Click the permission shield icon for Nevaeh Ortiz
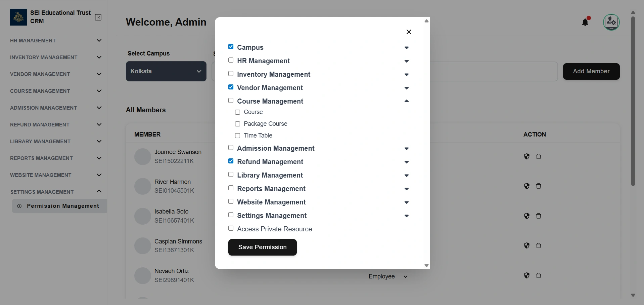This screenshot has height=305, width=644. click(526, 276)
